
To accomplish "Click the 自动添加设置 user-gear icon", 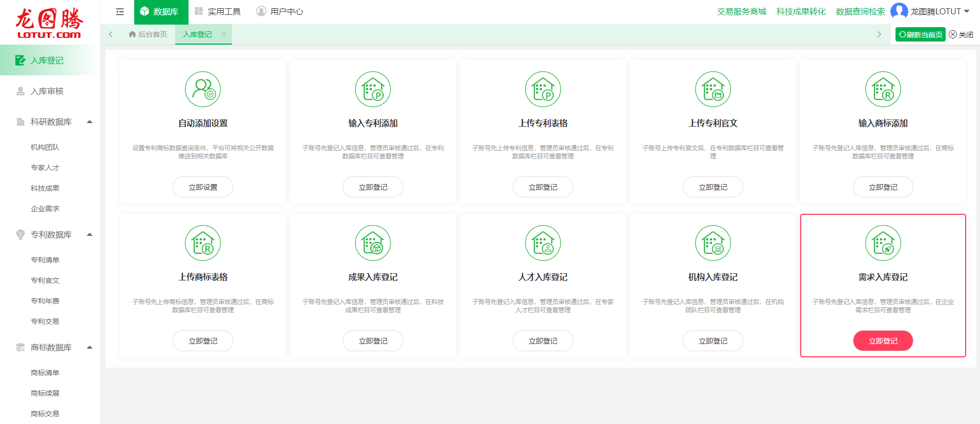I will coord(203,89).
